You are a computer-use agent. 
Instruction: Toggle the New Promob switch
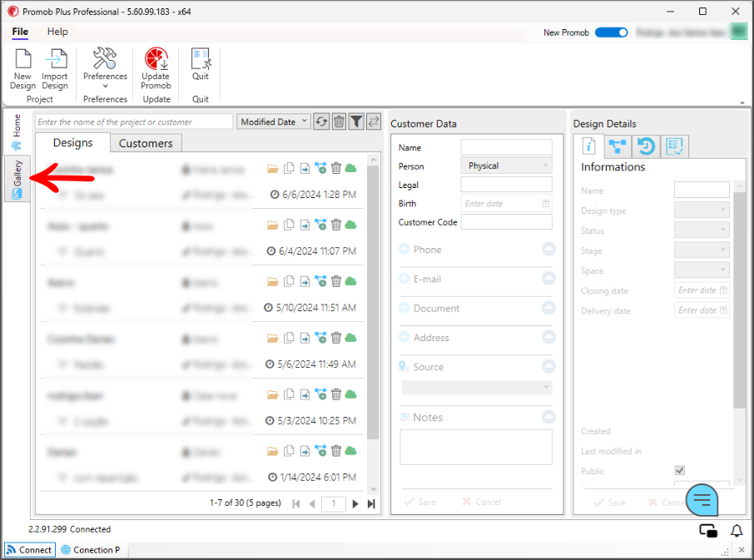(x=611, y=32)
